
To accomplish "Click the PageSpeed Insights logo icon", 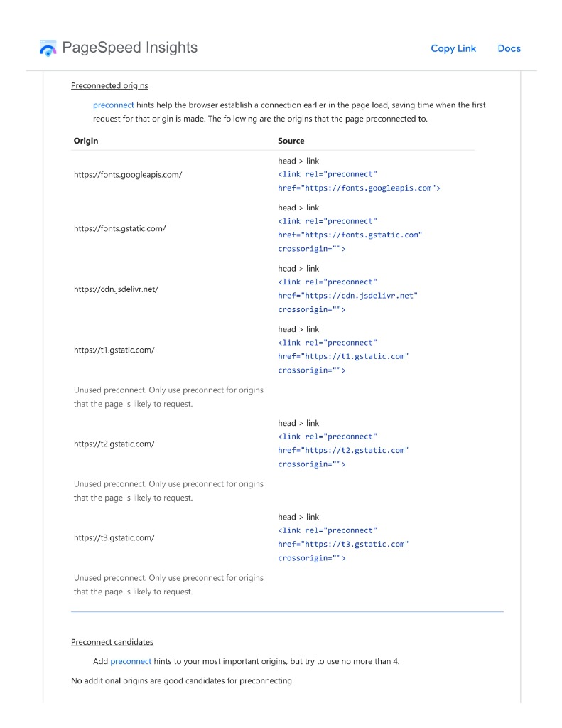I will coord(48,48).
